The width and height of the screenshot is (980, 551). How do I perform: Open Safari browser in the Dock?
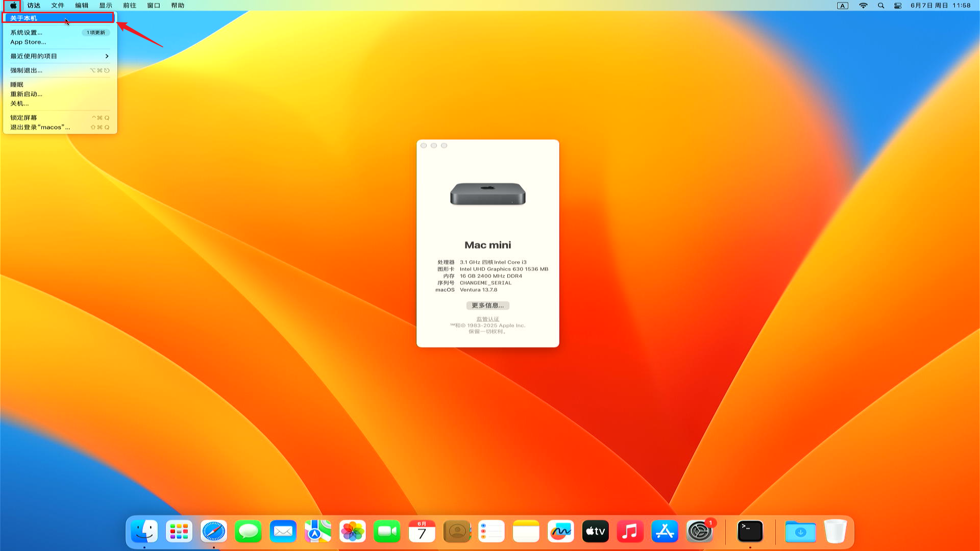pyautogui.click(x=213, y=532)
